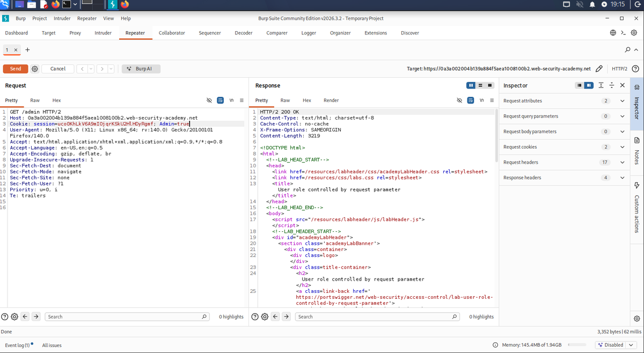This screenshot has height=353, width=644.
Task: Click in the request search input field
Action: [127, 317]
